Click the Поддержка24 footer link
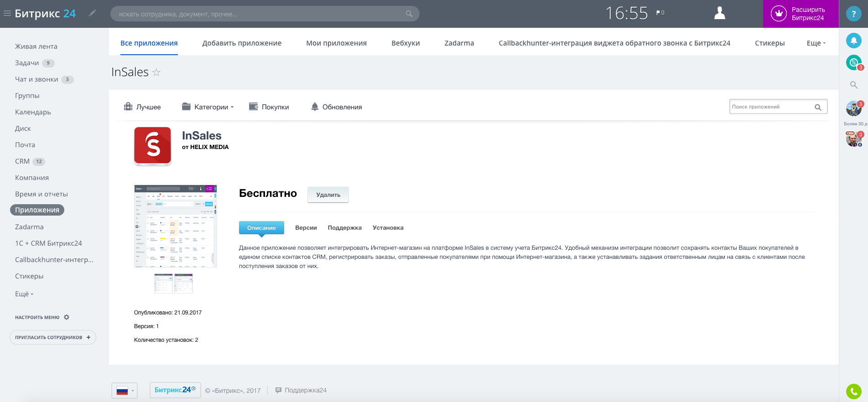Viewport: 868px width, 402px height. [301, 390]
